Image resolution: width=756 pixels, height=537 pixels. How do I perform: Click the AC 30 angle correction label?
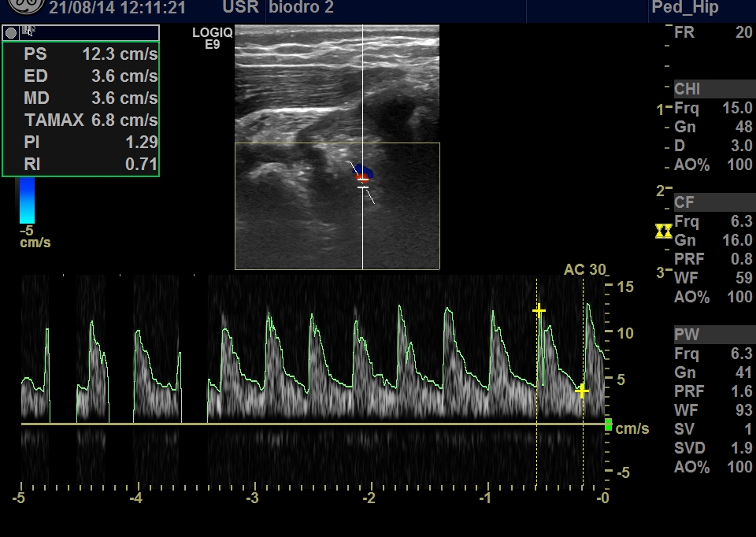(x=584, y=269)
